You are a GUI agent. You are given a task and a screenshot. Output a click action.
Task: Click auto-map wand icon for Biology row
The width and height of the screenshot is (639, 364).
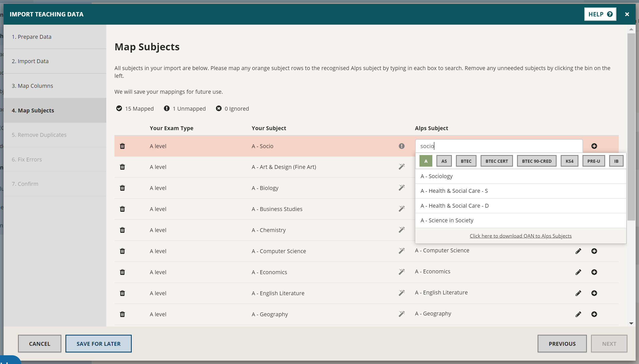pos(402,188)
